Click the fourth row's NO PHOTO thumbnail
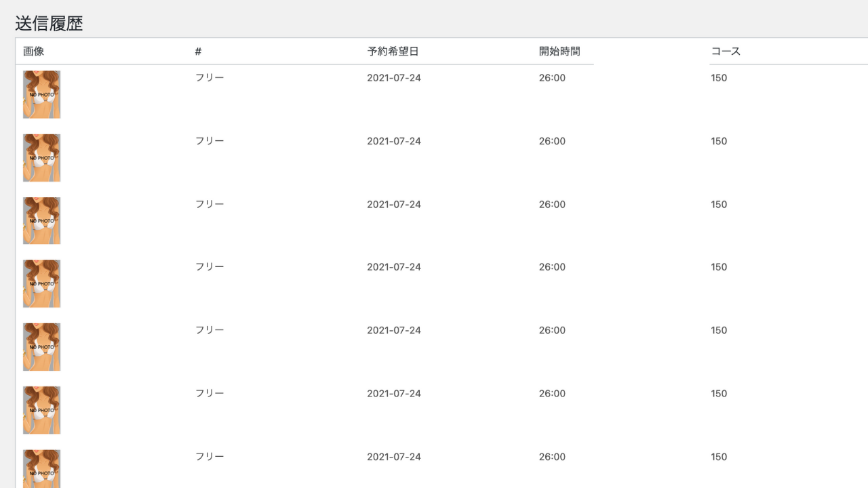 click(41, 284)
